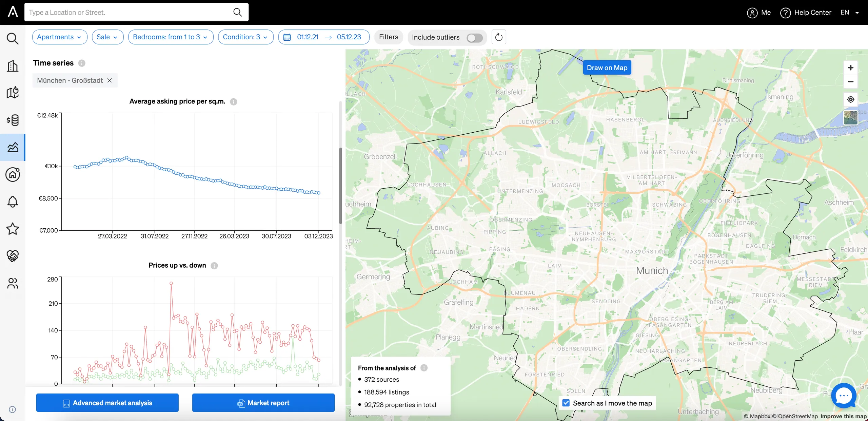Open the date range picker 01.12.21
Screen dimensions: 868x421
(323, 37)
